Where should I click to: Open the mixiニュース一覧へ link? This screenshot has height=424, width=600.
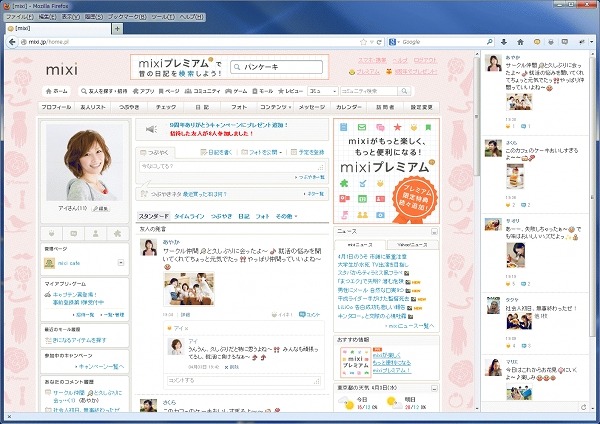410,326
